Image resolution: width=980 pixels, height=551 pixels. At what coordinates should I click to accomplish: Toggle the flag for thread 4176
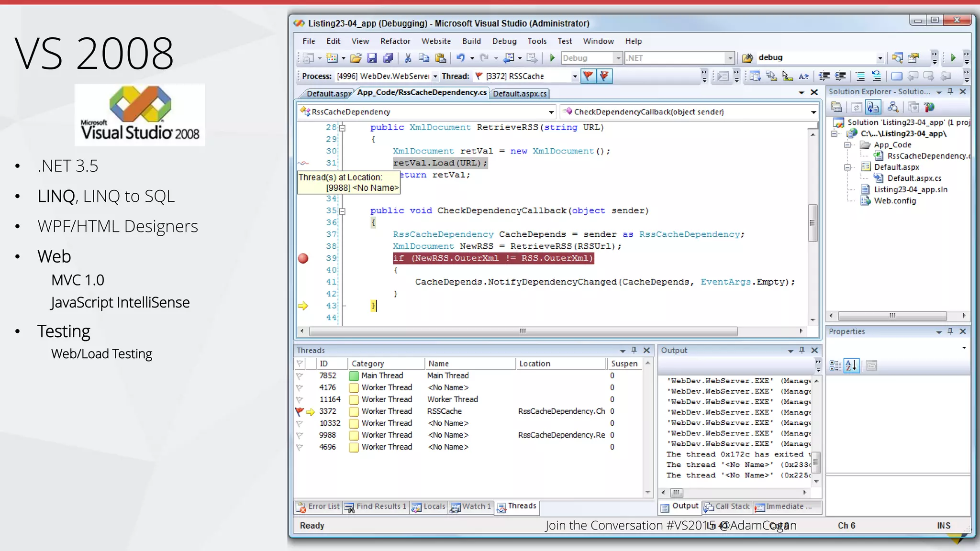point(300,388)
